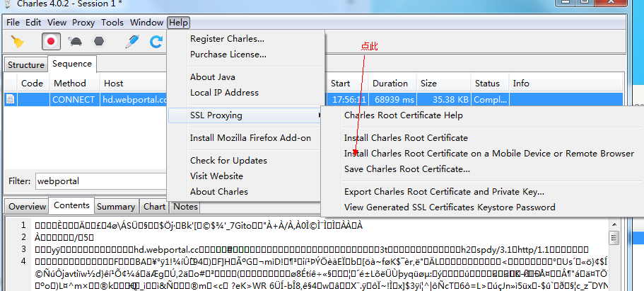Click the 68939 ms duration cell

tap(392, 99)
